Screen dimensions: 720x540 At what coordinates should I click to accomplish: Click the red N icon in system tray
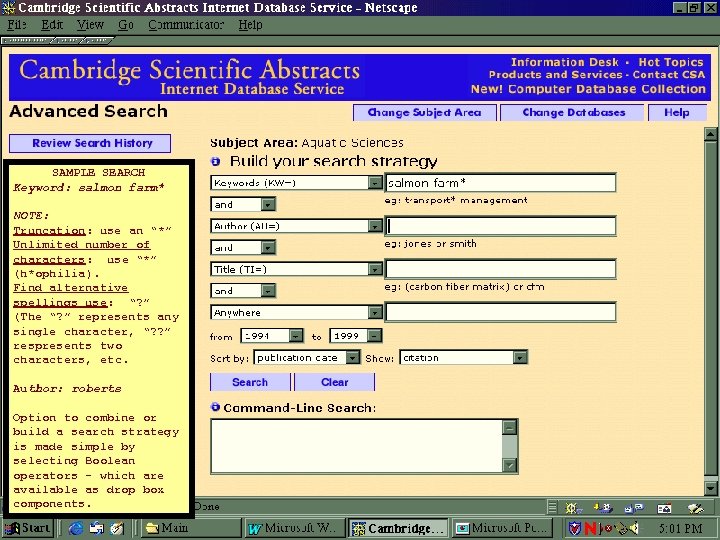pos(590,529)
